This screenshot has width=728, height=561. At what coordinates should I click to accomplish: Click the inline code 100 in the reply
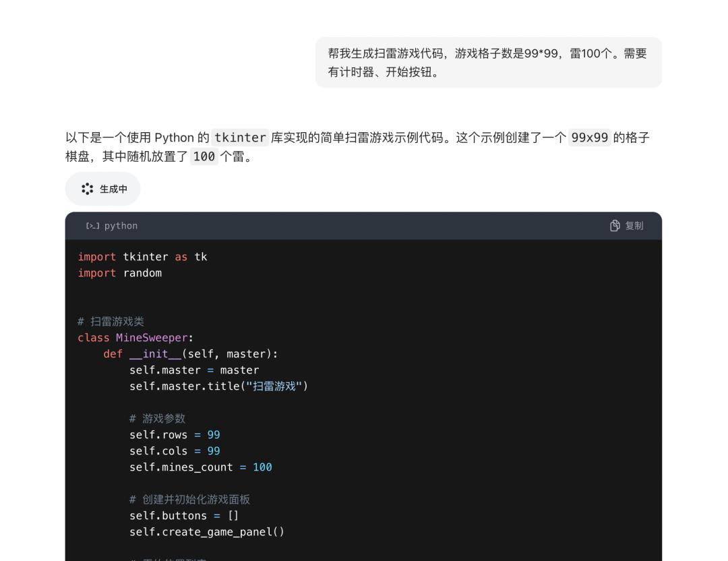point(204,156)
